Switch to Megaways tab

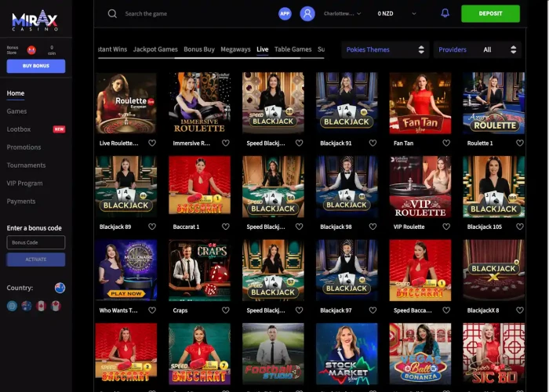pos(235,49)
